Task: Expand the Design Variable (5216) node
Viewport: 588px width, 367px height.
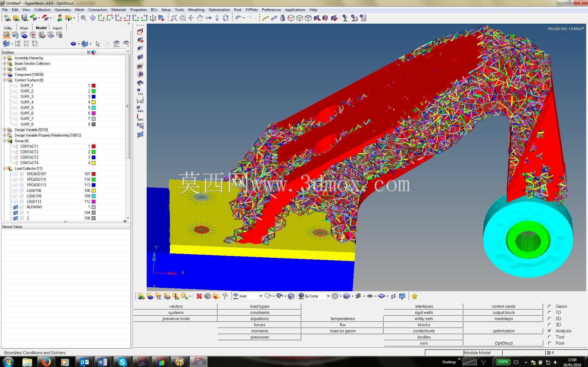Action: point(5,130)
